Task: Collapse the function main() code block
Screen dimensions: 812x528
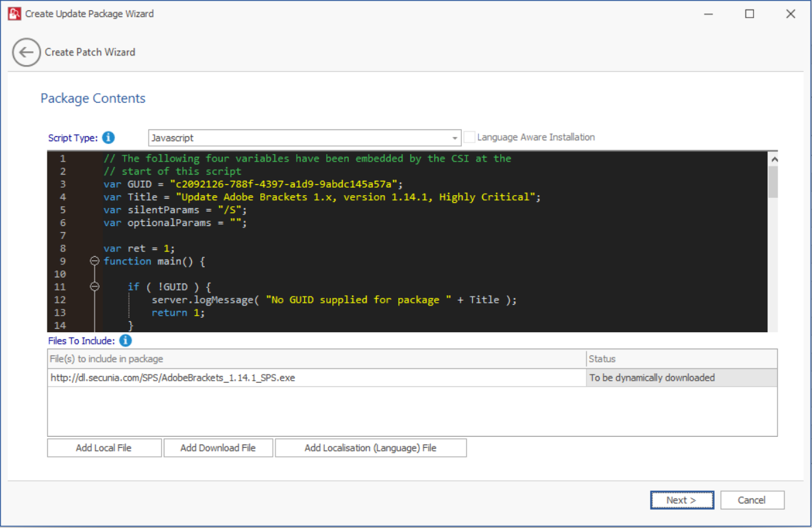Action: (x=95, y=261)
